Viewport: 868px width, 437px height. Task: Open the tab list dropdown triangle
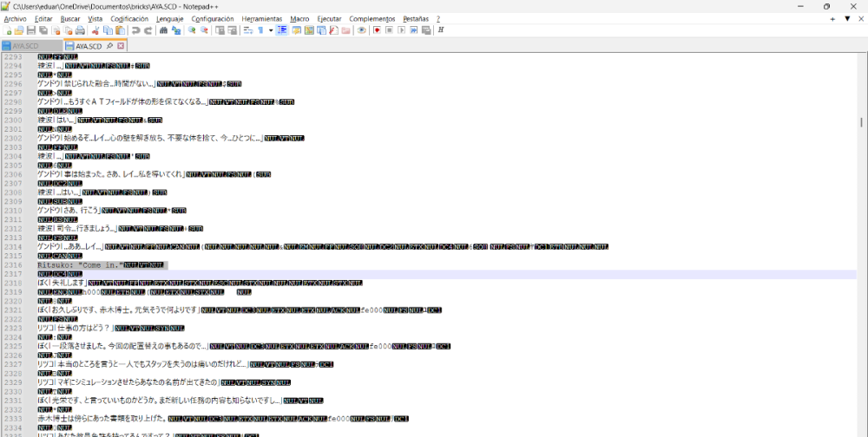847,19
